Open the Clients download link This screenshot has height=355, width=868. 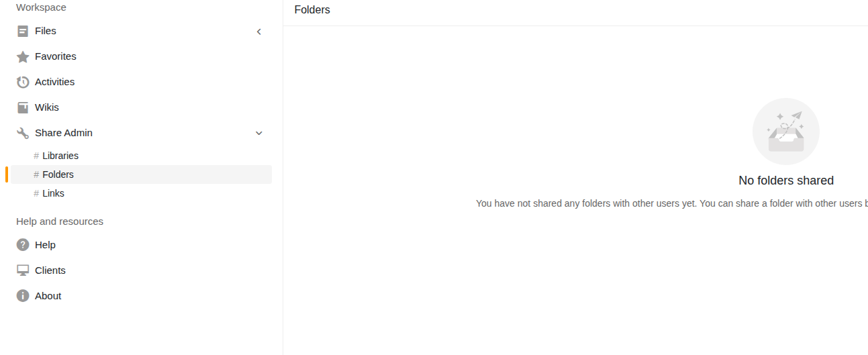[50, 270]
